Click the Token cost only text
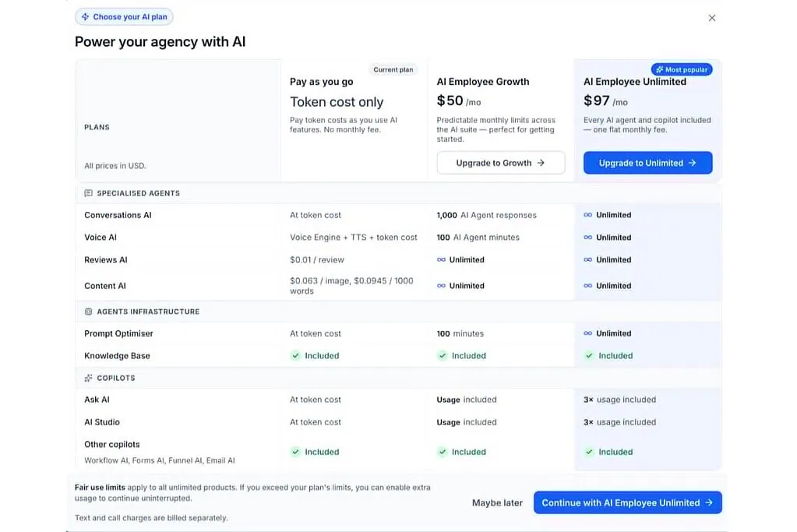The width and height of the screenshot is (797, 532). coord(337,101)
